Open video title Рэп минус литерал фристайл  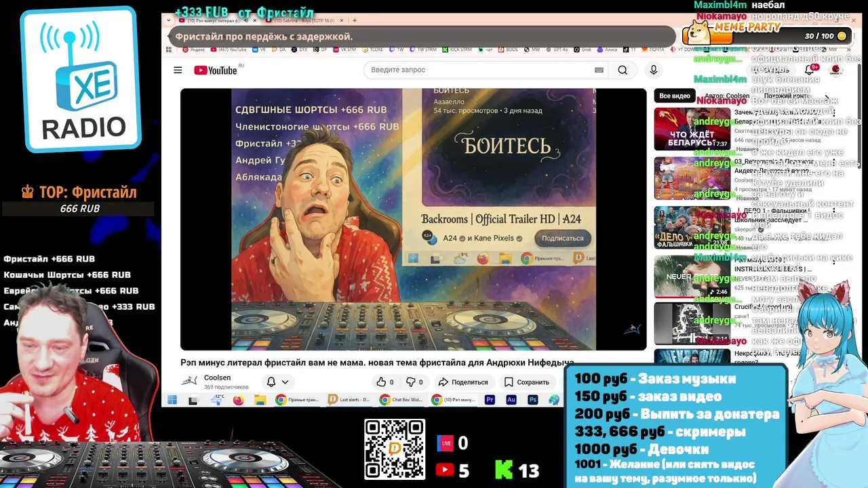click(378, 363)
